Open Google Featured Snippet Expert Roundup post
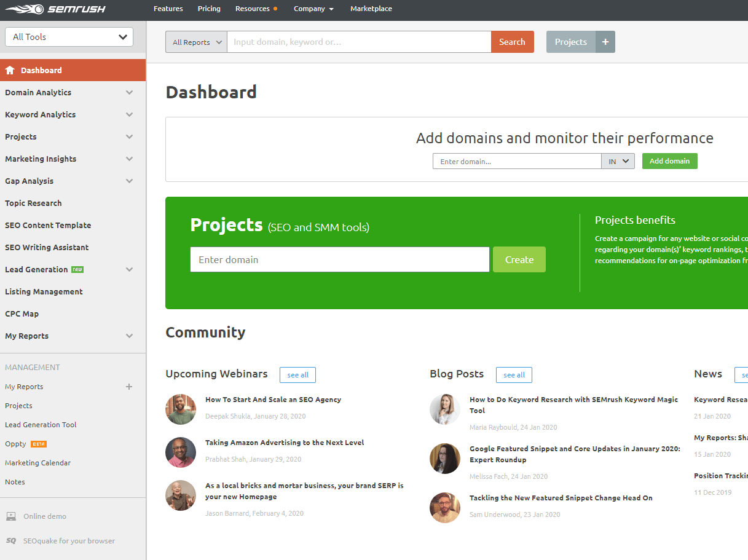The width and height of the screenshot is (748, 560). [575, 454]
